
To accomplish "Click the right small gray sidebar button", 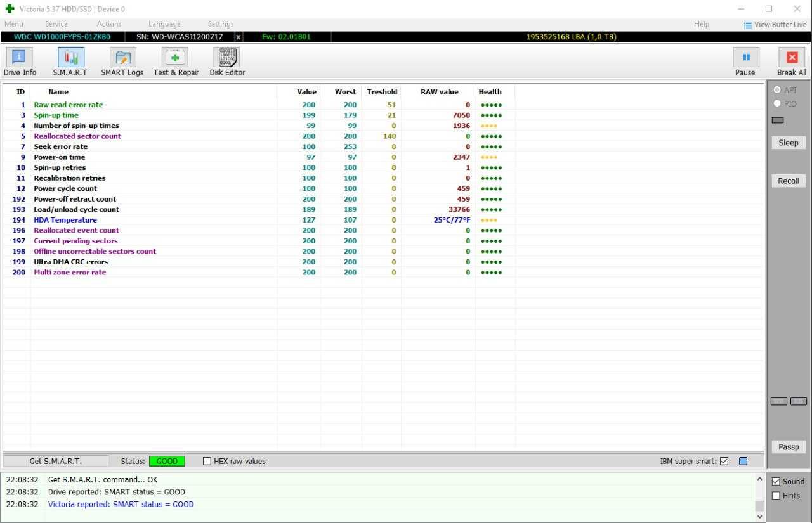I will (799, 401).
